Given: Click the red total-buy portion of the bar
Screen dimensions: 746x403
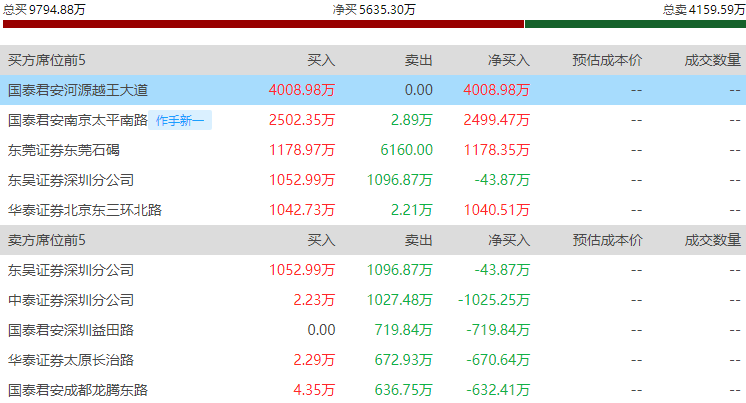Looking at the screenshot, I should click(263, 24).
